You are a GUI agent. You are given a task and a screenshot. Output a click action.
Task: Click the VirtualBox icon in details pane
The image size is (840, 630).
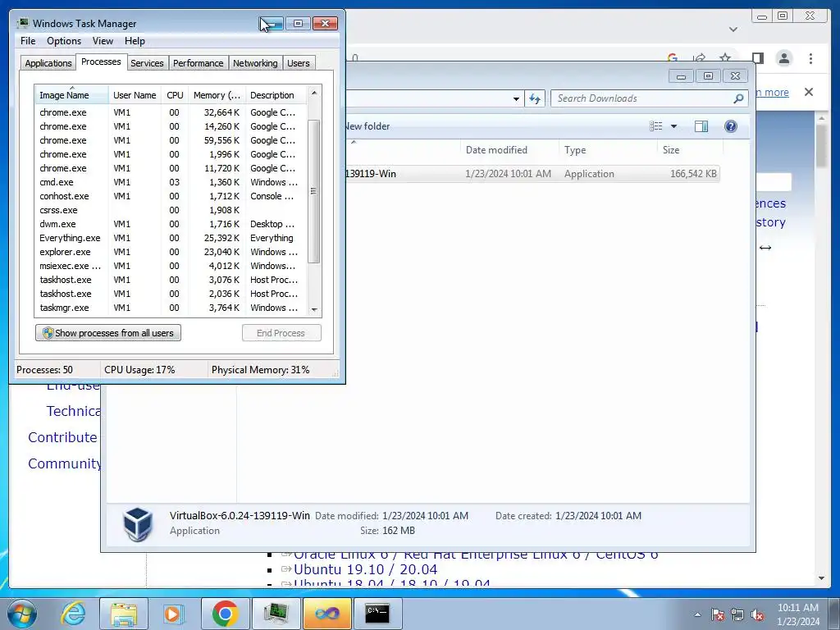[138, 524]
